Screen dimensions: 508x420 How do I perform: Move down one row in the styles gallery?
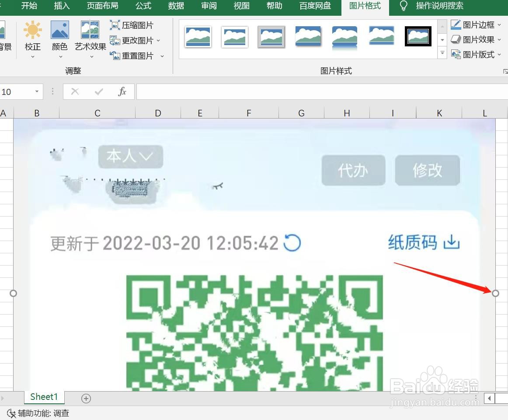tap(442, 40)
